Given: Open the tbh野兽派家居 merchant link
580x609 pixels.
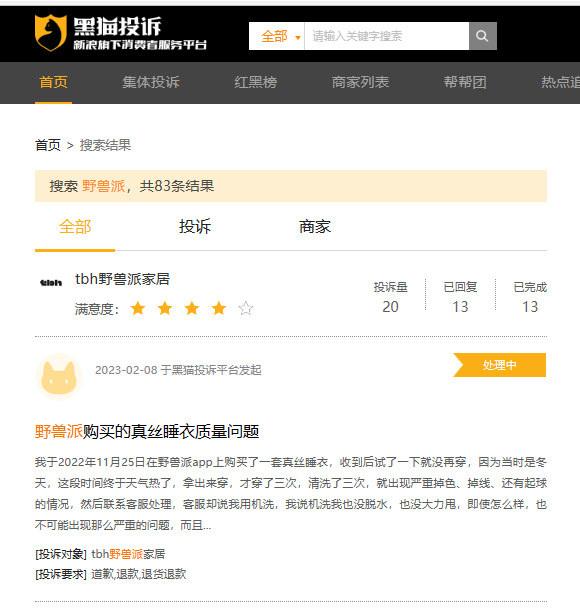Looking at the screenshot, I should click(x=122, y=279).
